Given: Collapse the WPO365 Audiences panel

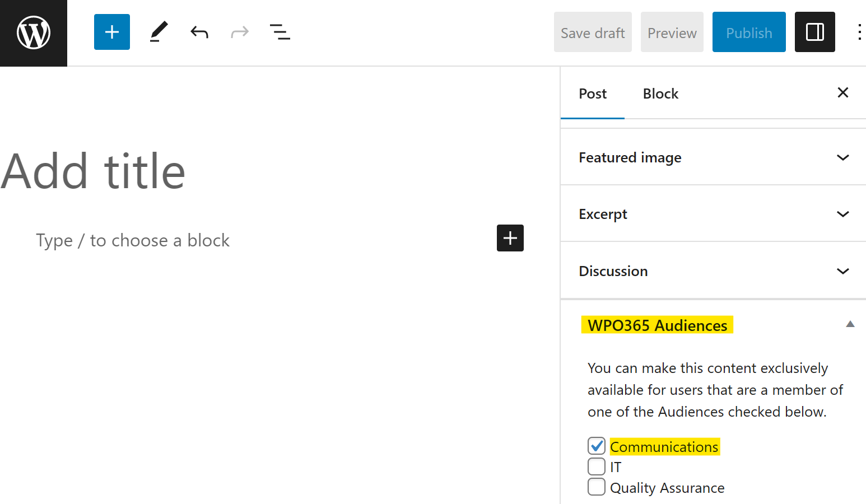Looking at the screenshot, I should [x=850, y=324].
